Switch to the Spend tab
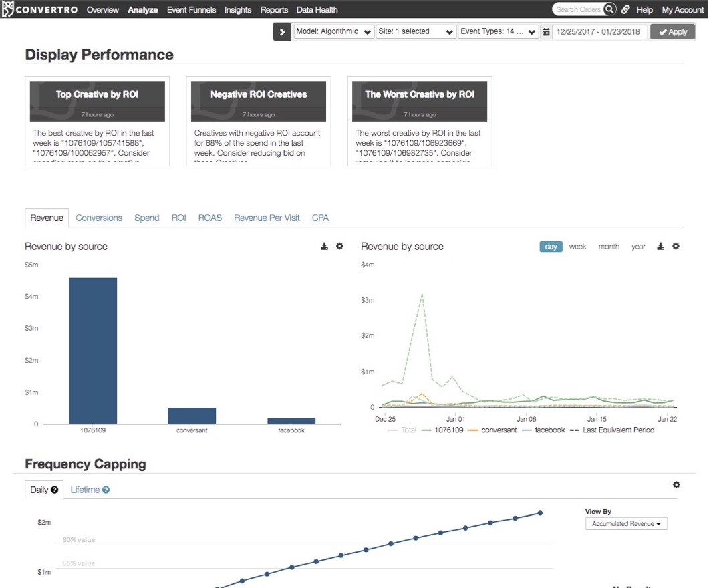The width and height of the screenshot is (709, 588). (x=147, y=218)
